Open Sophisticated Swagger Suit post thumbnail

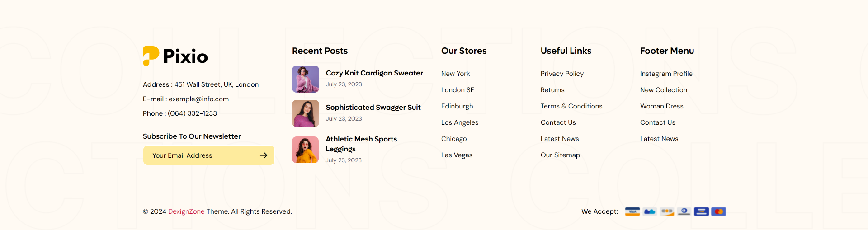pos(306,113)
